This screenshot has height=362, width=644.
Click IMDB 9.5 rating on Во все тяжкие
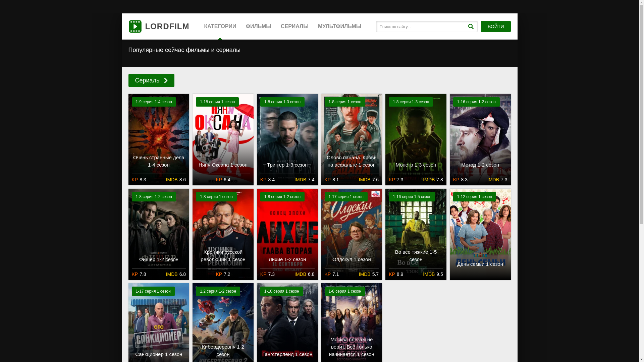tap(433, 274)
